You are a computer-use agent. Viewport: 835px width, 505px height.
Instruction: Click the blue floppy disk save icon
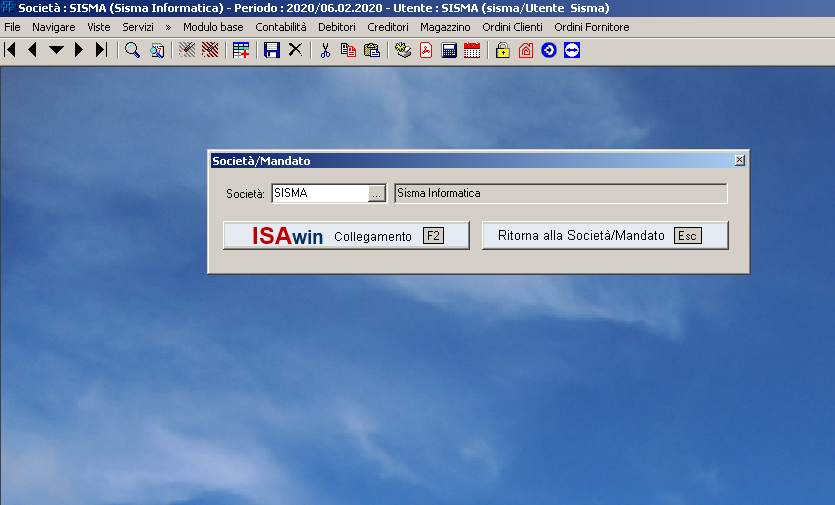271,50
